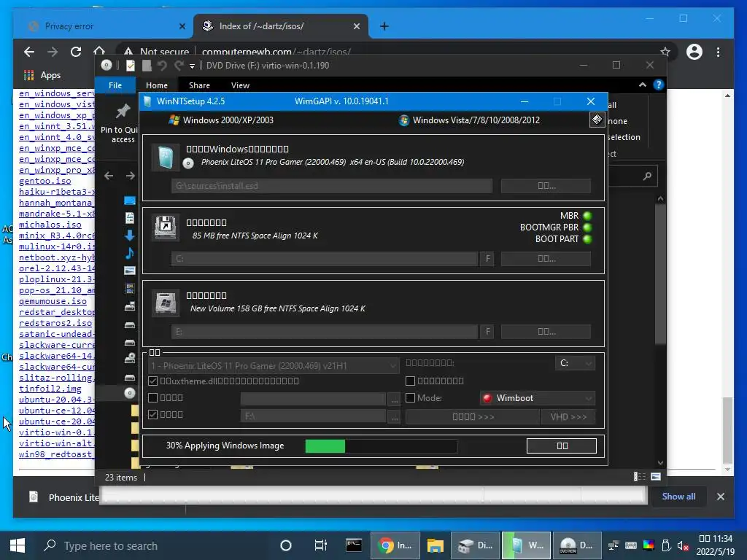Screen dimensions: 747x560
Task: Open the Chrome three-dot menu
Action: [718, 52]
